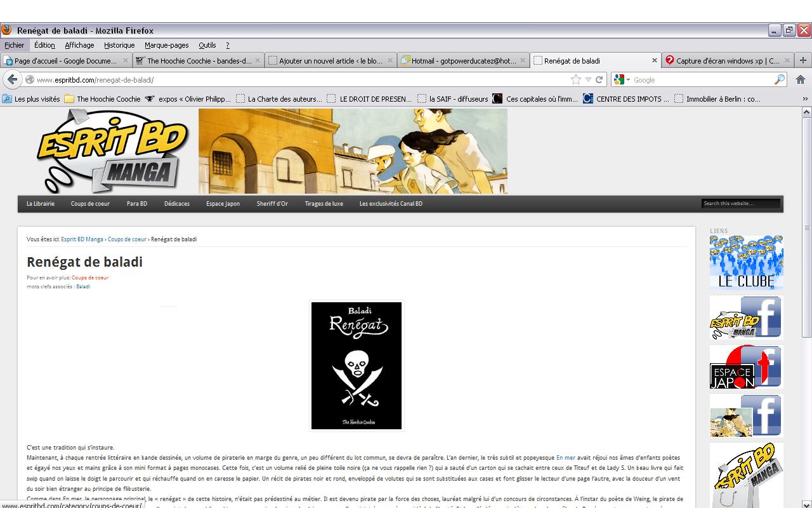The image size is (812, 508).
Task: Open Coups de coeur in site navigation
Action: point(90,204)
